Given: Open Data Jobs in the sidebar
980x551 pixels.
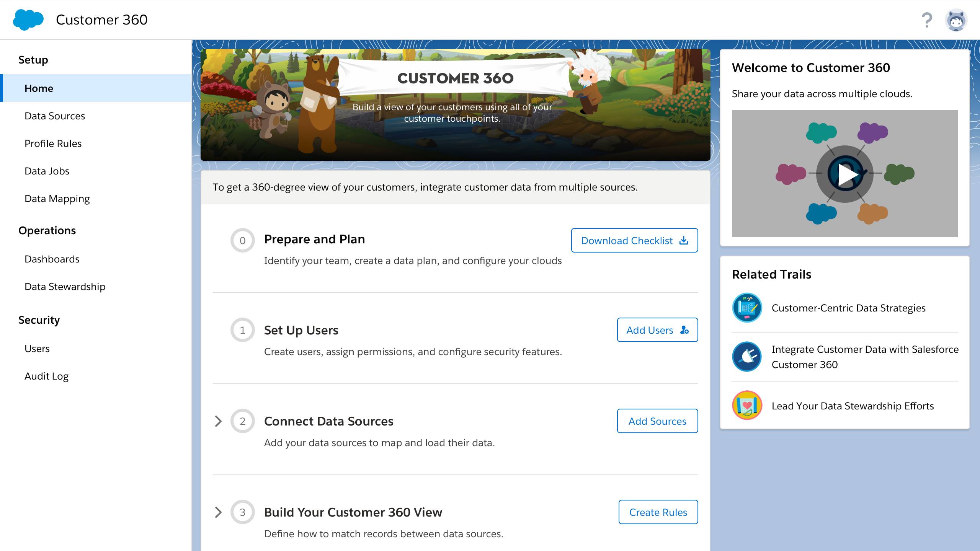Looking at the screenshot, I should [96, 171].
